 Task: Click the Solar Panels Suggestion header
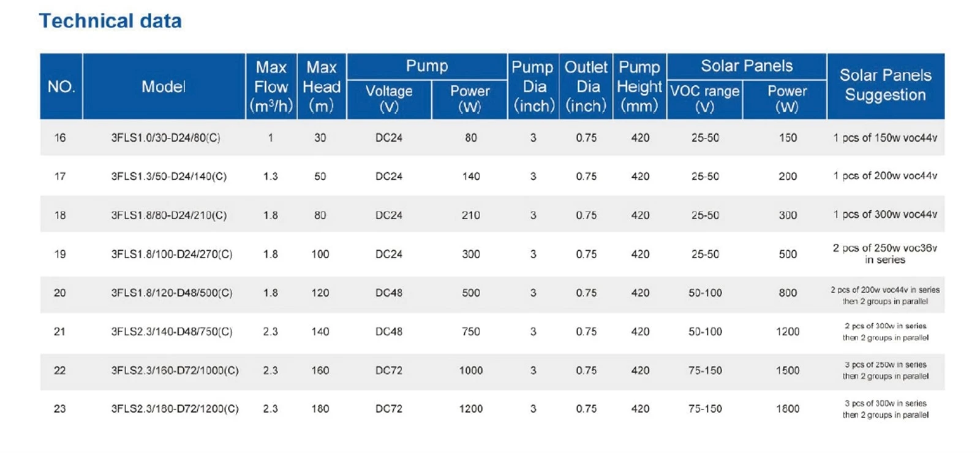click(x=886, y=85)
